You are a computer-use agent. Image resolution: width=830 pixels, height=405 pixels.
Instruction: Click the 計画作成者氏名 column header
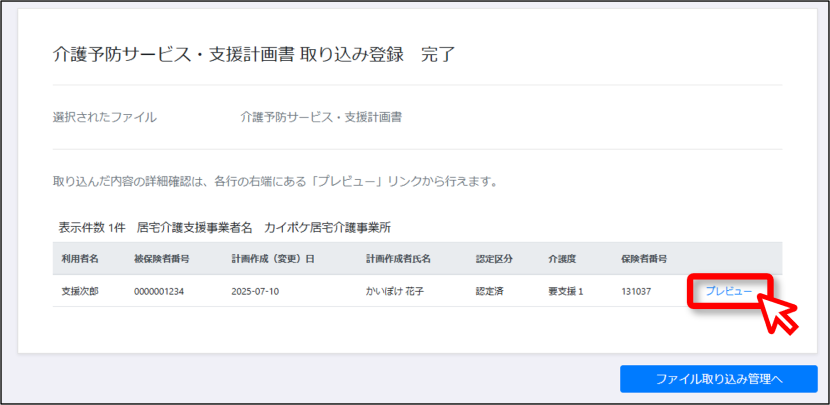[399, 259]
